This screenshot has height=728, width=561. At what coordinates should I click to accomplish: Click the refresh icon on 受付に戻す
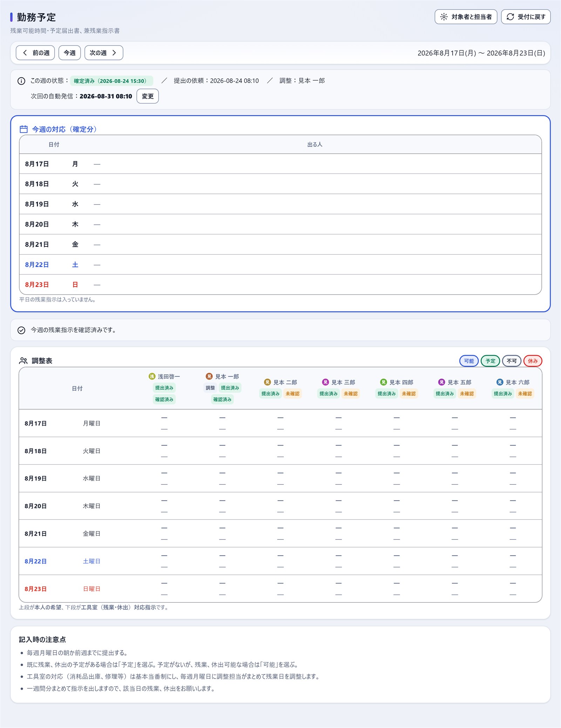pyautogui.click(x=510, y=17)
